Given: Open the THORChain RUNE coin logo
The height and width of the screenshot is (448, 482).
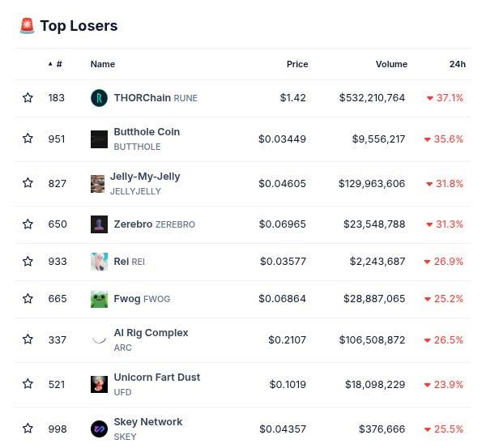Looking at the screenshot, I should pyautogui.click(x=99, y=98).
